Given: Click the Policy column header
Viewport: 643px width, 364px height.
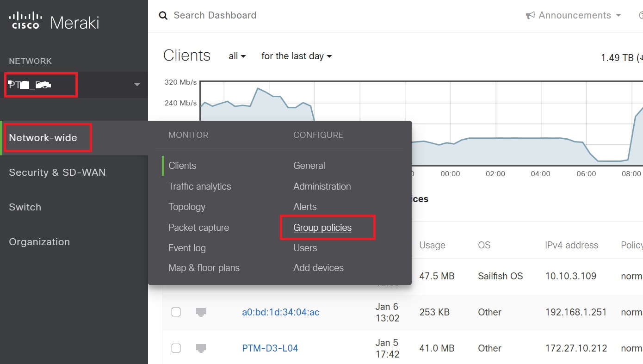Looking at the screenshot, I should coord(632,245).
